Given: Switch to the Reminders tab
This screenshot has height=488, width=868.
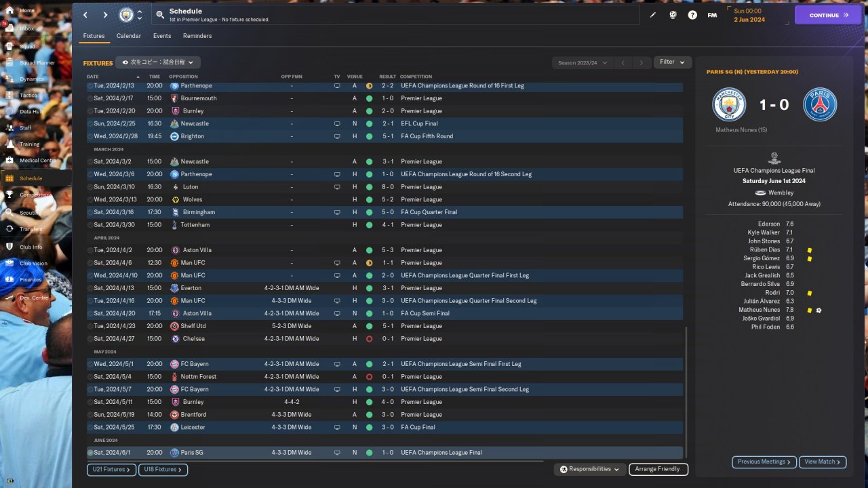Looking at the screenshot, I should tap(197, 36).
